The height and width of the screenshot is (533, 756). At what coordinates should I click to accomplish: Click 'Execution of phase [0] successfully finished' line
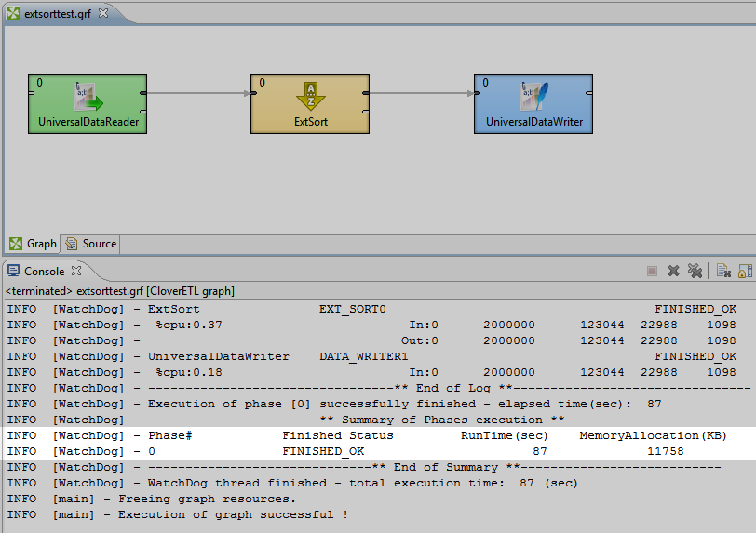coord(334,404)
